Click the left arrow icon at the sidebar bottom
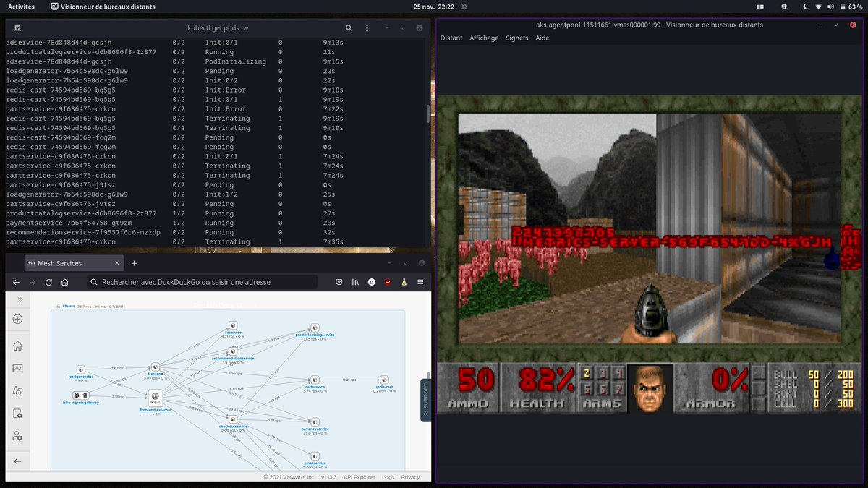The image size is (868, 488). click(x=17, y=461)
